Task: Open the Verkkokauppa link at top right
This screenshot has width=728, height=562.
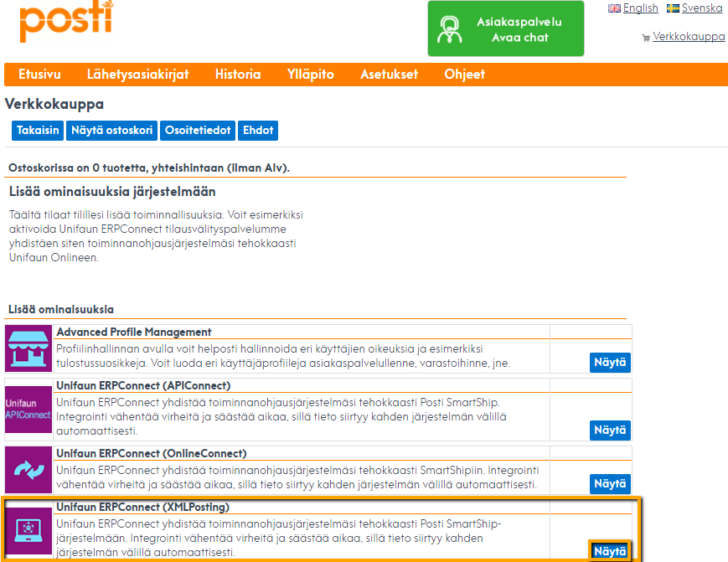Action: (x=689, y=37)
